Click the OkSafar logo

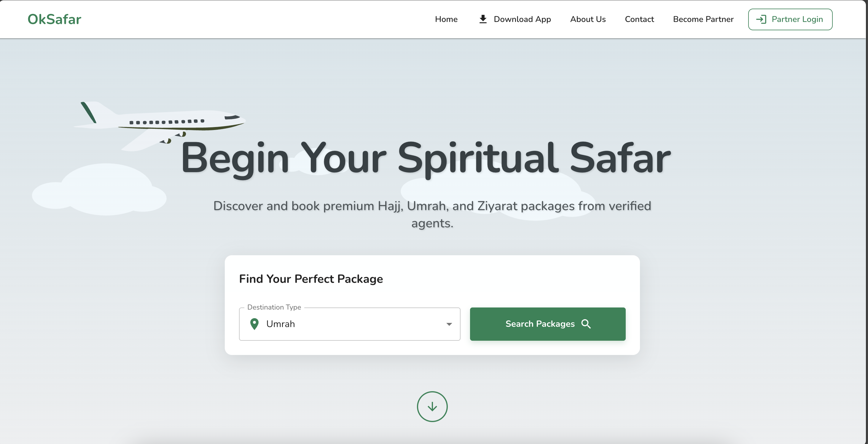54,19
